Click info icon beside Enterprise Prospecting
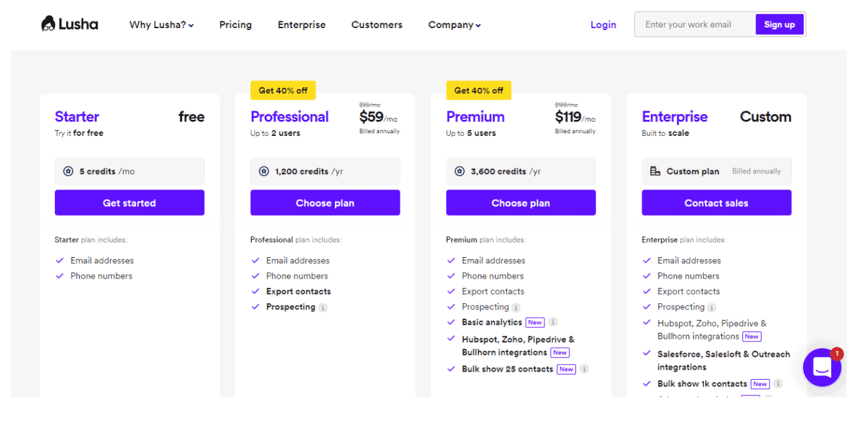Image resolution: width=868 pixels, height=434 pixels. point(711,307)
